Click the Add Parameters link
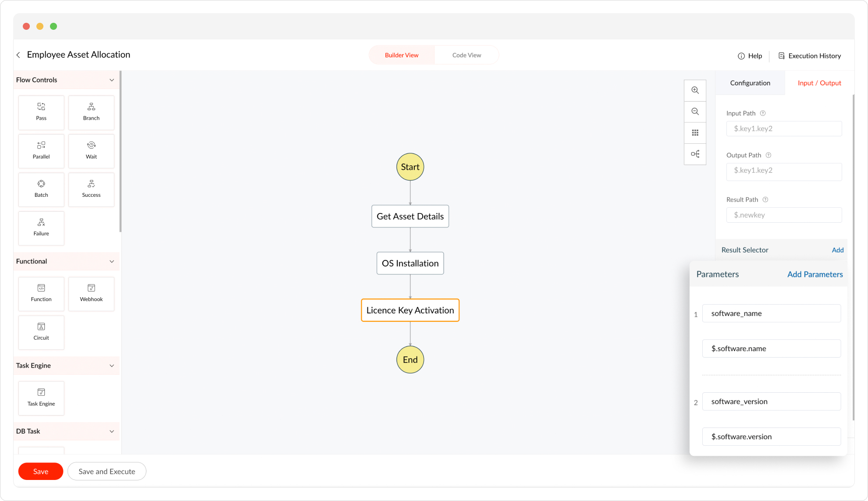Image resolution: width=868 pixels, height=501 pixels. coord(815,274)
